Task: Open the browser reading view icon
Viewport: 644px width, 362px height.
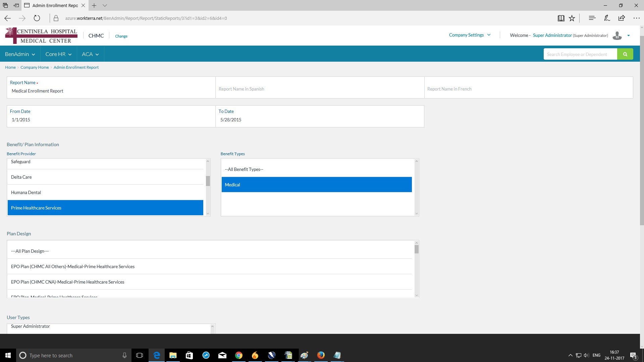Action: pyautogui.click(x=561, y=18)
